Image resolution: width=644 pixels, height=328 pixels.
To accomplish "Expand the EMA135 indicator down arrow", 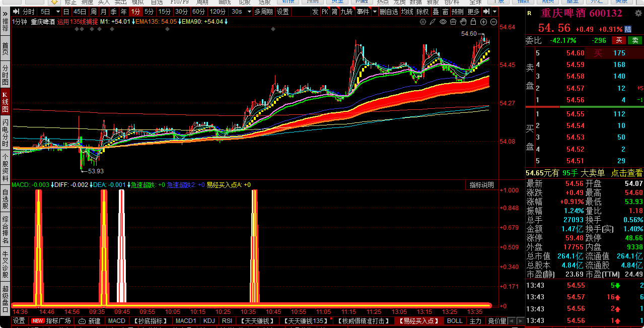I will click(x=180, y=22).
